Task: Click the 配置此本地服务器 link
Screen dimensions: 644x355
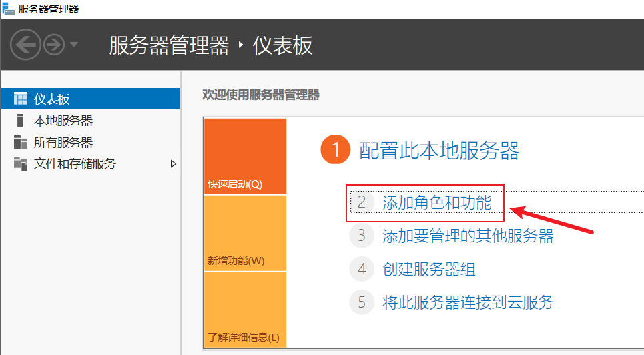Action: (x=439, y=150)
